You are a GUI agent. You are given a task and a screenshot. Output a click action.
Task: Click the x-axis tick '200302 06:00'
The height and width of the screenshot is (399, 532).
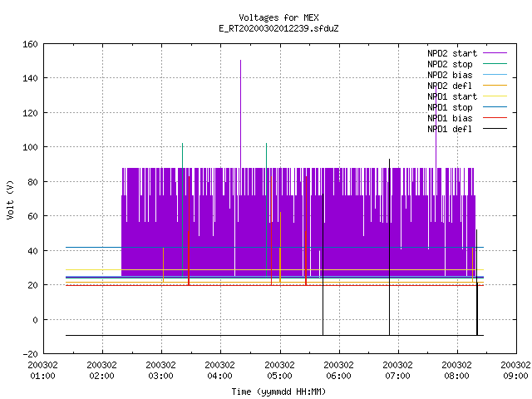coord(338,370)
